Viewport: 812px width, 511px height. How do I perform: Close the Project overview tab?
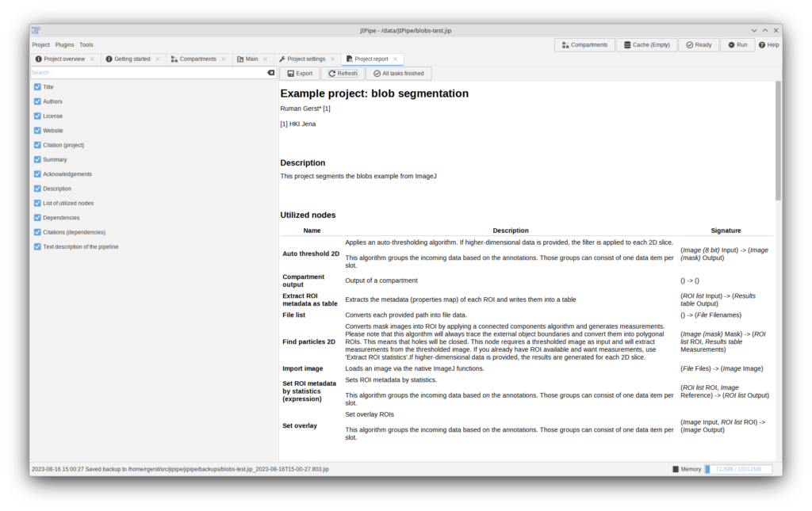[x=93, y=59]
